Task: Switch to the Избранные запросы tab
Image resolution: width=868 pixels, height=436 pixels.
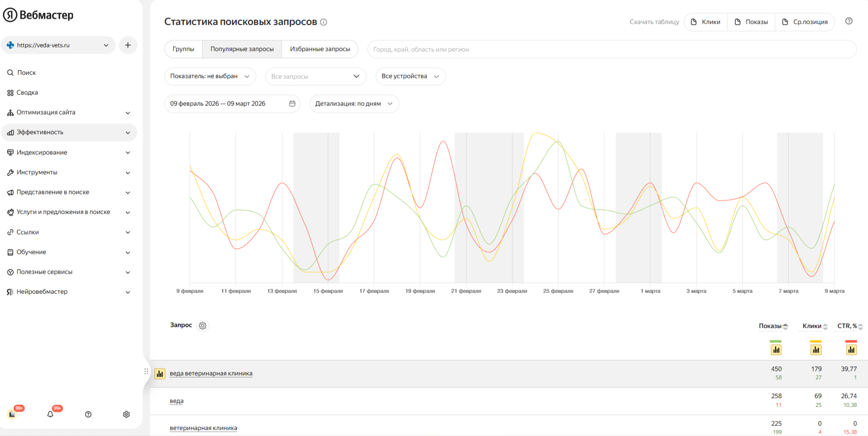Action: [x=320, y=49]
